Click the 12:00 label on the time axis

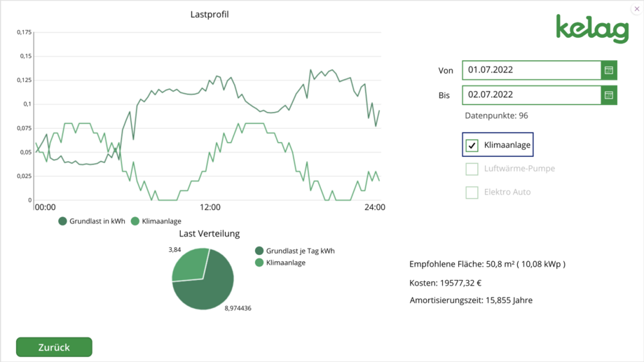[x=210, y=207]
